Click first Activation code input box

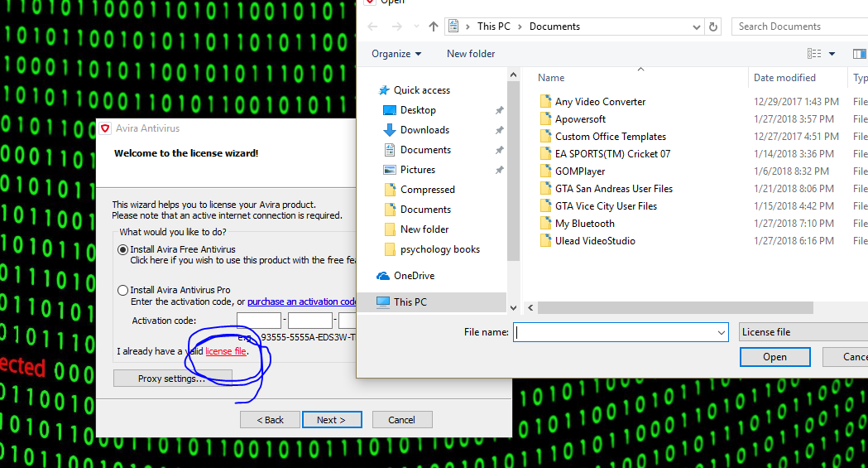[259, 320]
